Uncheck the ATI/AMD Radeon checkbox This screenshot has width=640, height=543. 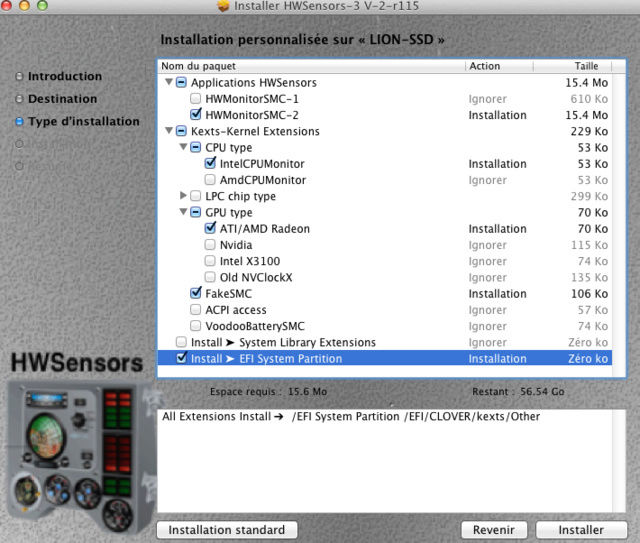point(210,228)
